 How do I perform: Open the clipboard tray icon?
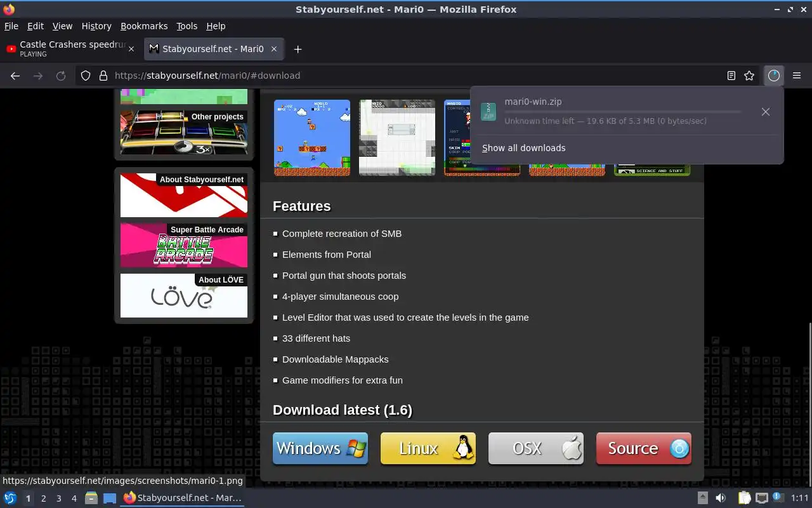(x=745, y=498)
